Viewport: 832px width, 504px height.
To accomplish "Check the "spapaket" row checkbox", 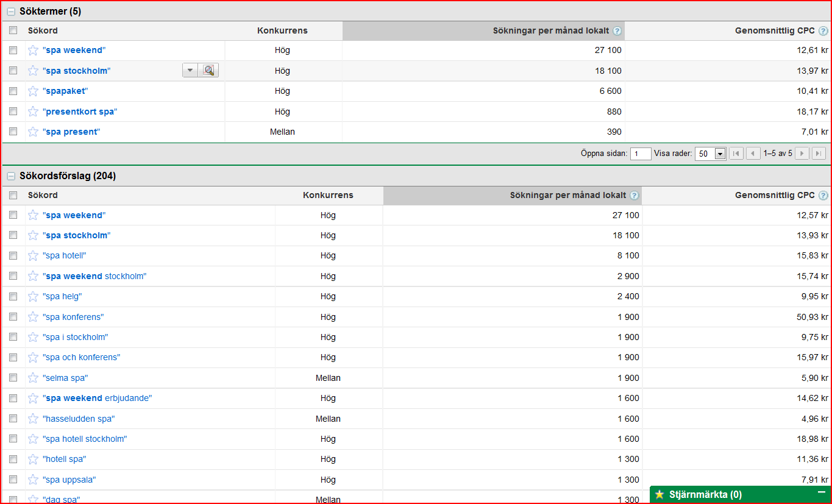I will [x=13, y=91].
